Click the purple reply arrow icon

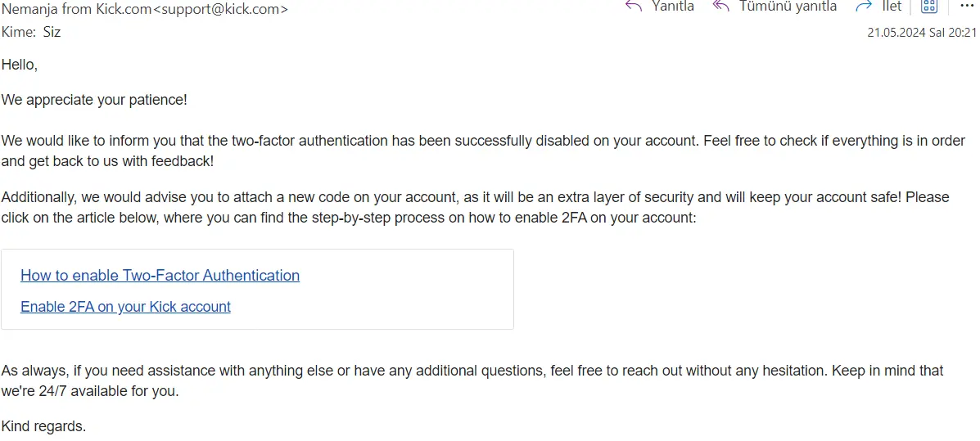coord(634,7)
